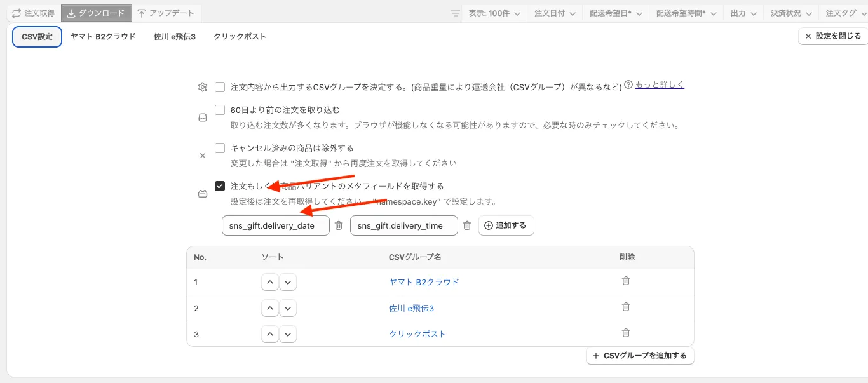Click 設定を閉じる to close settings
868x383 pixels.
[832, 36]
